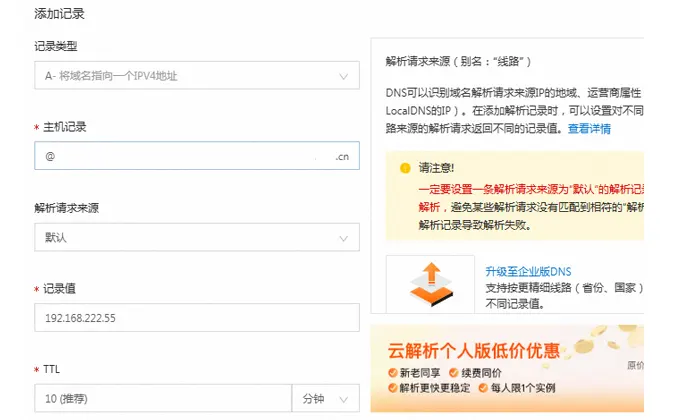
Task: Click the 升级至企业版DNS link
Action: (x=528, y=271)
